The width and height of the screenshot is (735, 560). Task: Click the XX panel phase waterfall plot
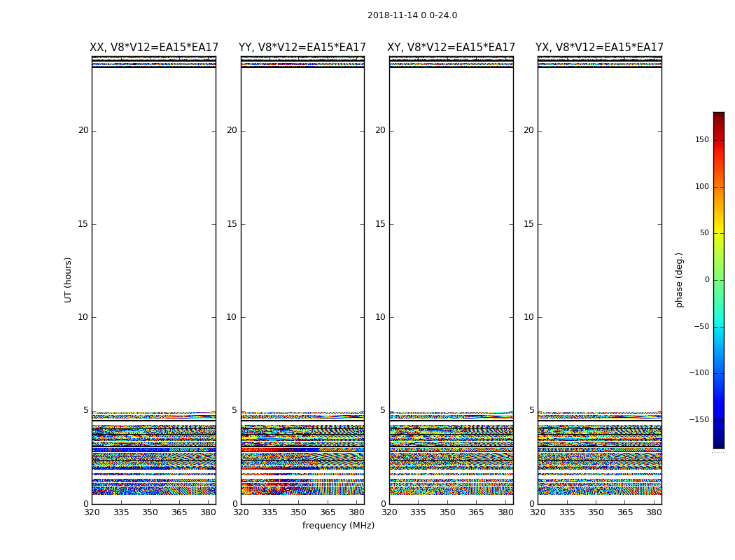tap(154, 280)
